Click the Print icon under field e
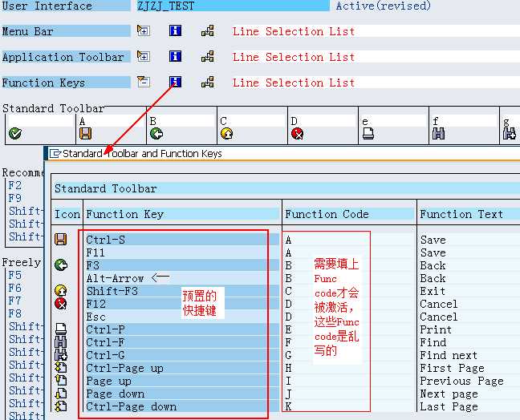This screenshot has width=520, height=420. [x=368, y=134]
